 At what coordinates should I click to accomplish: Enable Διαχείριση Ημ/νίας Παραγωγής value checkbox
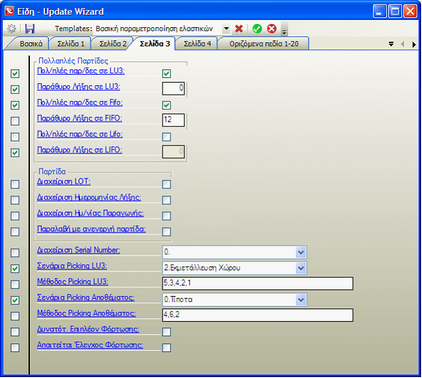click(x=167, y=216)
